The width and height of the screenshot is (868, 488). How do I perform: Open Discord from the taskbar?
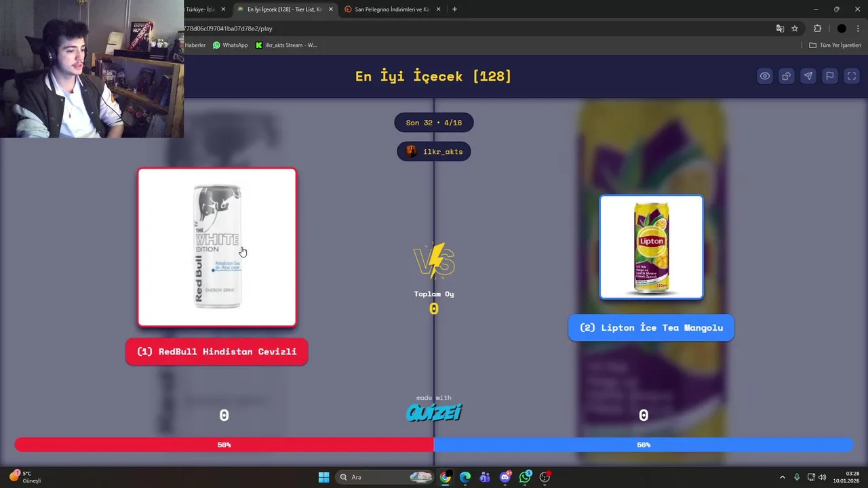505,477
